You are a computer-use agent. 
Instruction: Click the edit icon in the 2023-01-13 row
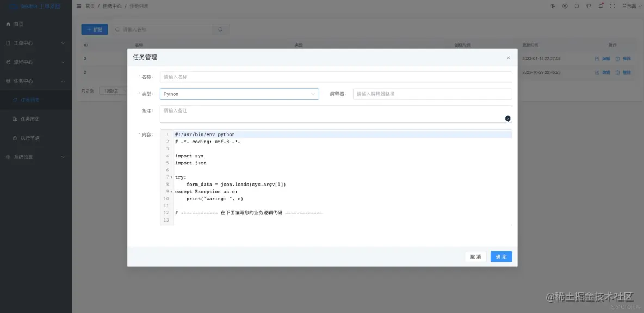(x=597, y=59)
